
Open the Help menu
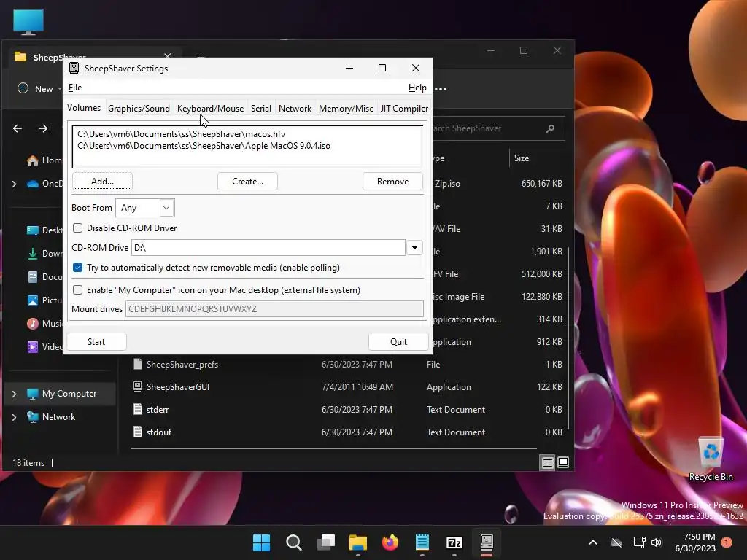coord(417,87)
